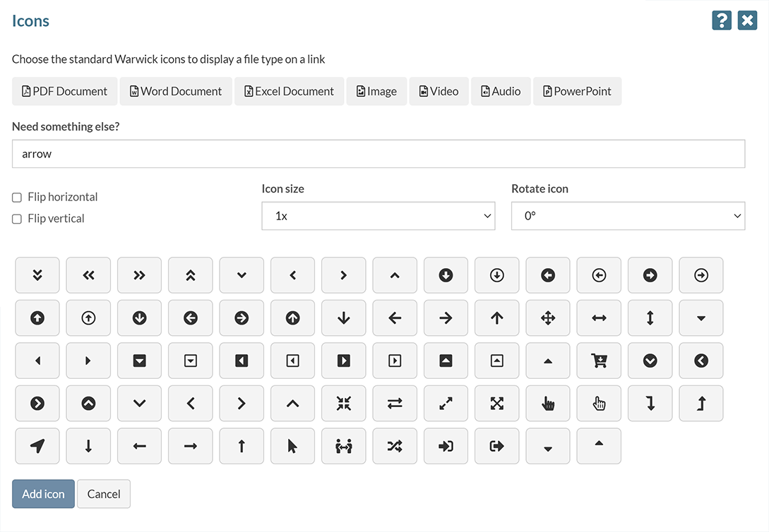Select the compress arrows icon
The image size is (769, 532).
click(x=344, y=404)
